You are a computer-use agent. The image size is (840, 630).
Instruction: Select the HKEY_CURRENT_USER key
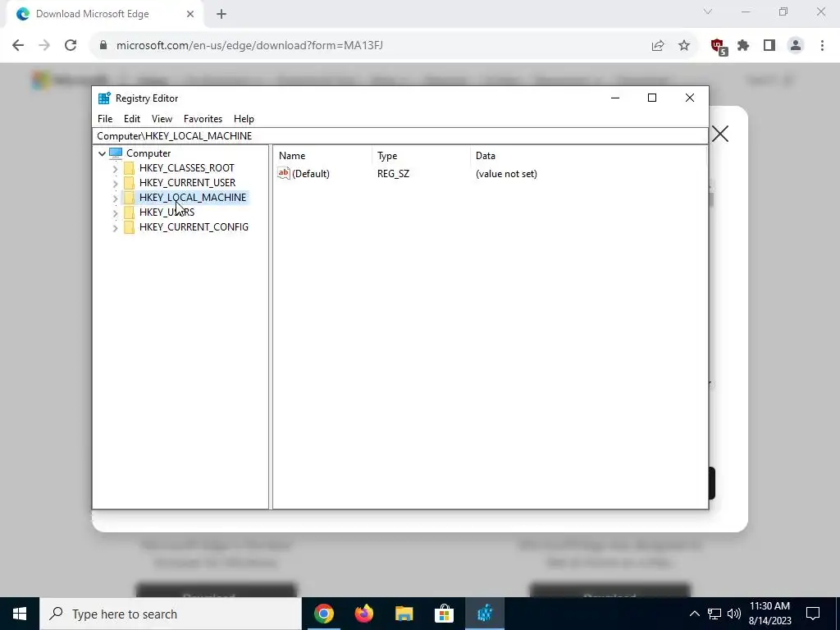pyautogui.click(x=187, y=183)
